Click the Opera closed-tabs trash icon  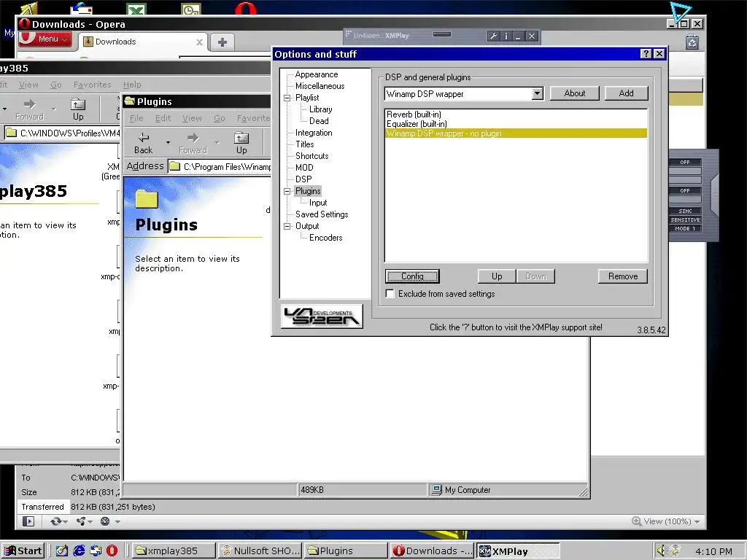click(x=692, y=42)
